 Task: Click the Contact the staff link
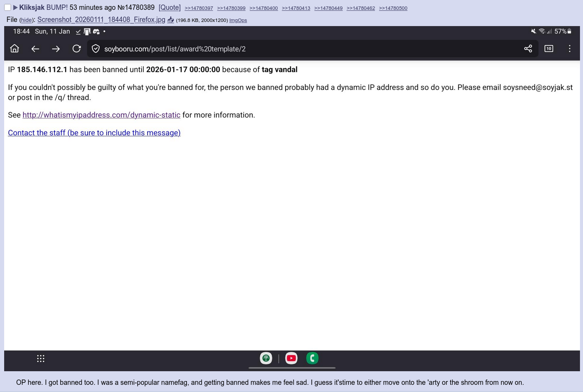click(94, 133)
